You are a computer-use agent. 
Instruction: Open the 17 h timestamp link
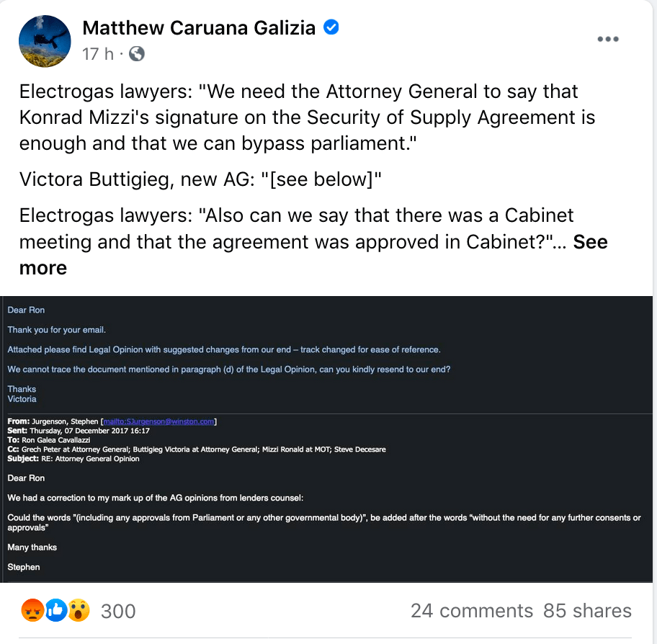pyautogui.click(x=98, y=54)
